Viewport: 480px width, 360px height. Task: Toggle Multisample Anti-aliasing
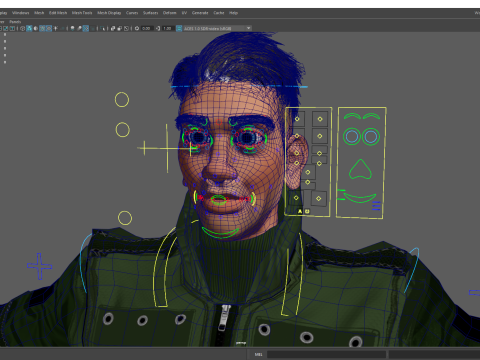point(86,28)
